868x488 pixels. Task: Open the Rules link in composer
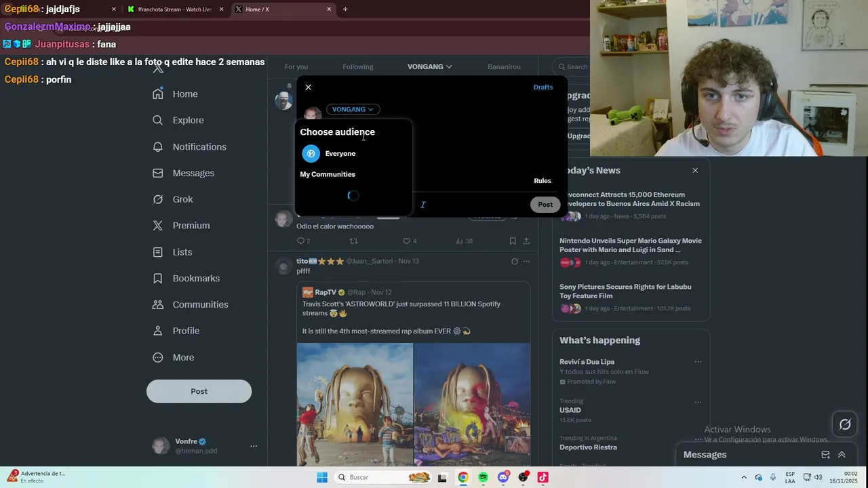[542, 181]
